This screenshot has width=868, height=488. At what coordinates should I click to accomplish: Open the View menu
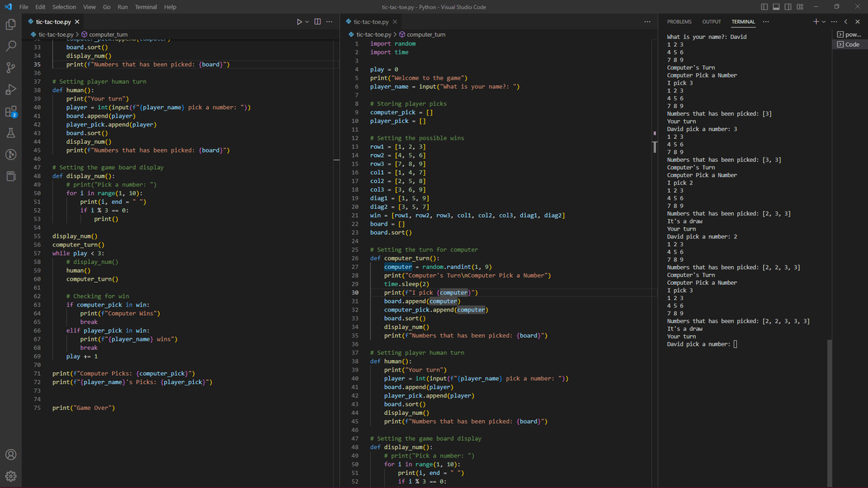click(90, 7)
